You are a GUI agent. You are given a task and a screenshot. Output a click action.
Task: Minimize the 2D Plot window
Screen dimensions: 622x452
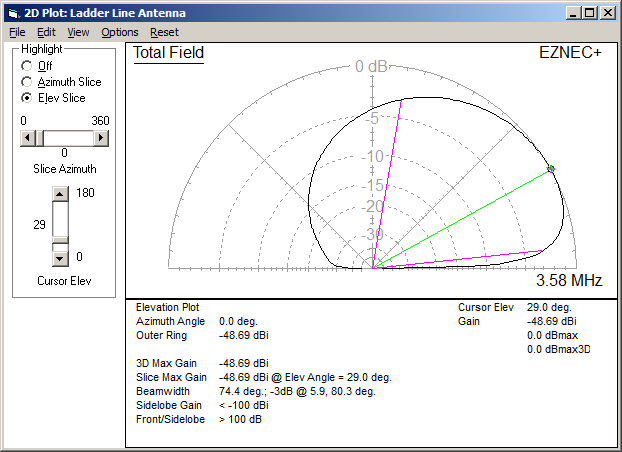pos(573,13)
